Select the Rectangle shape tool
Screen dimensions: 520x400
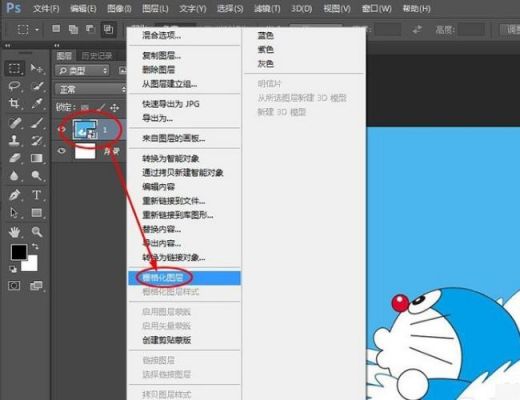(x=37, y=213)
